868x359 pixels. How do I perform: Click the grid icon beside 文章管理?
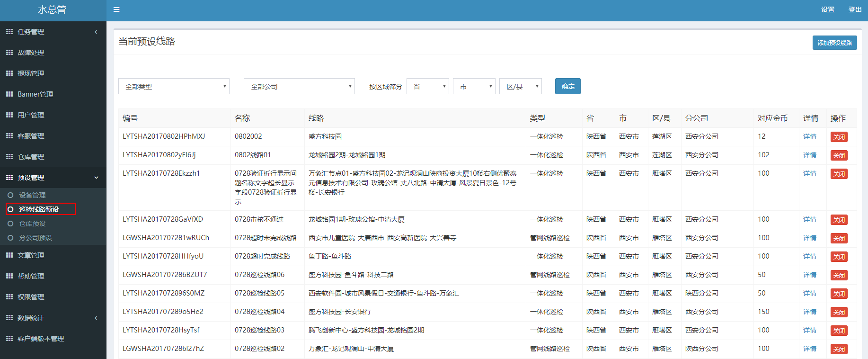click(x=9, y=255)
